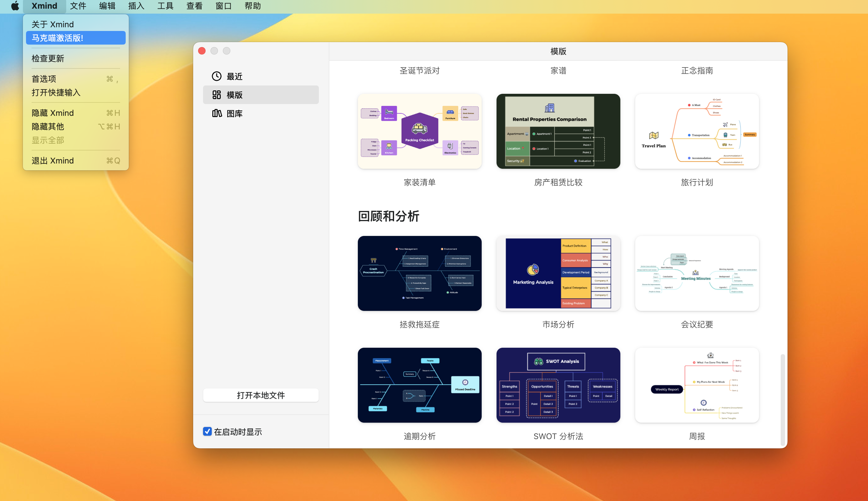Open the 市场分析 template thumbnail
Viewport: 868px width, 501px height.
[558, 273]
